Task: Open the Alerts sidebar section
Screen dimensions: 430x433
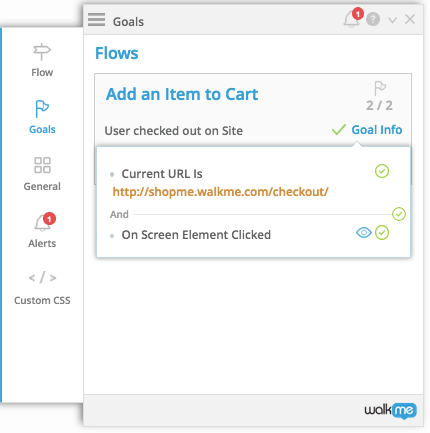Action: 42,230
